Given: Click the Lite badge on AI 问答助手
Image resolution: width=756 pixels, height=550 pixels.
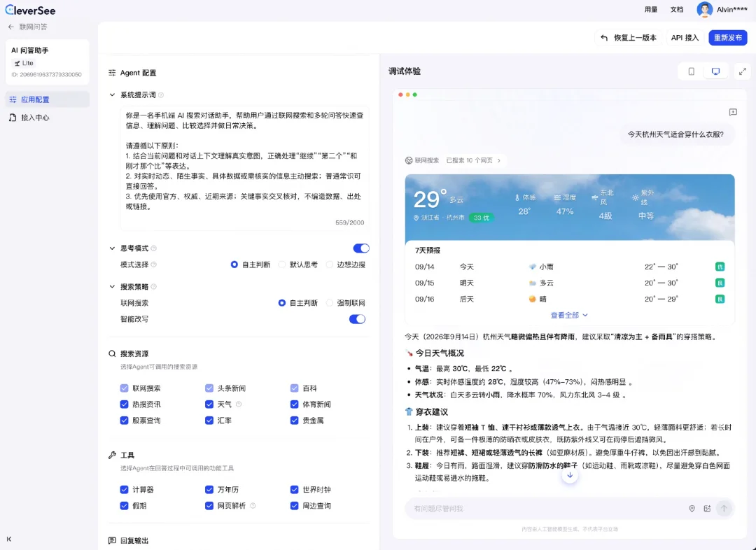Looking at the screenshot, I should tap(24, 63).
